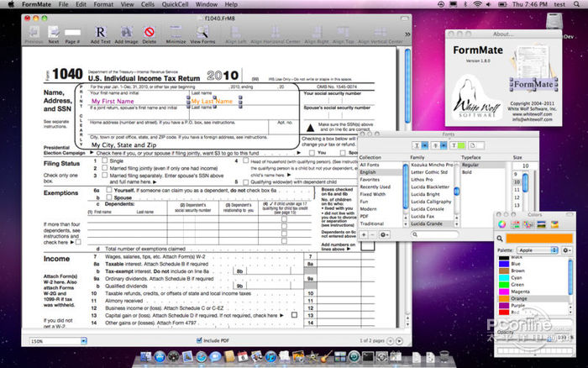588x368 pixels.
Task: Select the Blue color swatch
Action: (x=504, y=264)
